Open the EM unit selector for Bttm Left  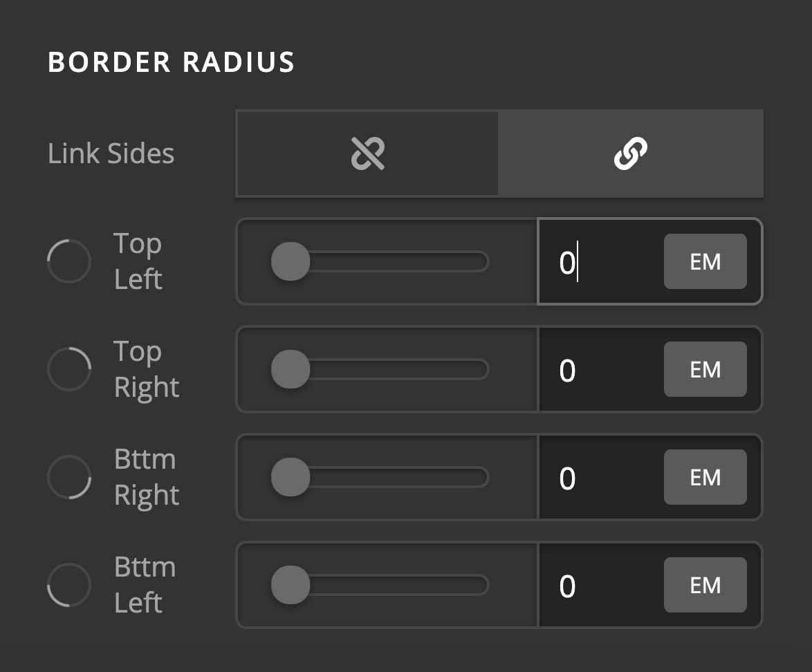705,585
